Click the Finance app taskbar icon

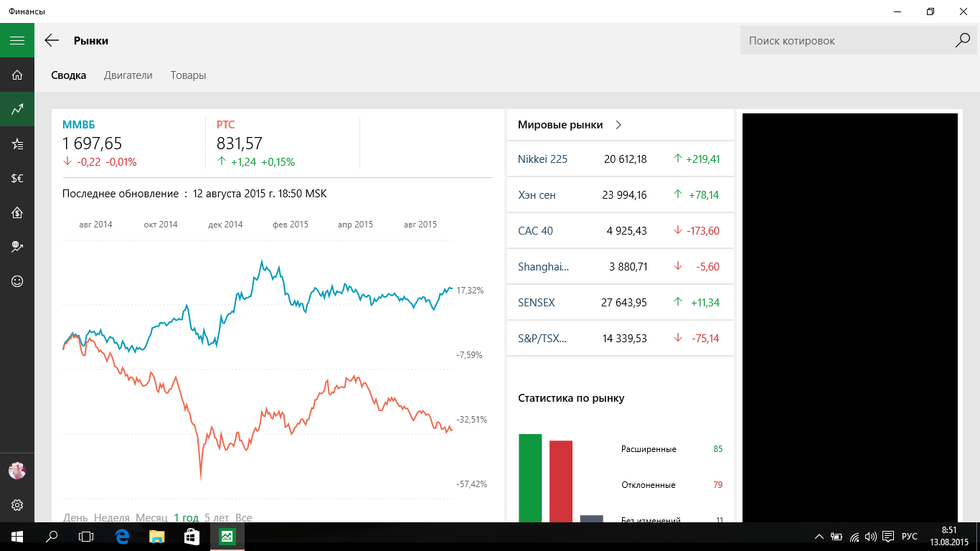coord(227,537)
